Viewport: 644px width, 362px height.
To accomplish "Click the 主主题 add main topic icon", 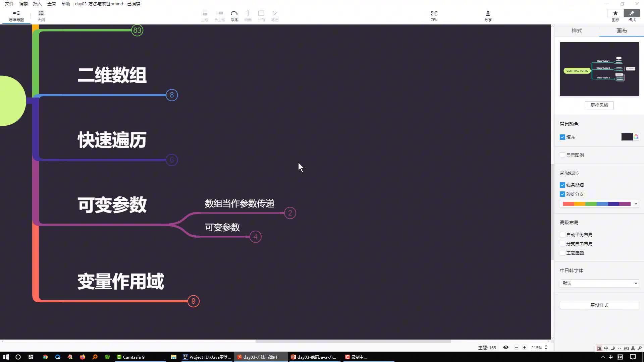I will pyautogui.click(x=204, y=15).
